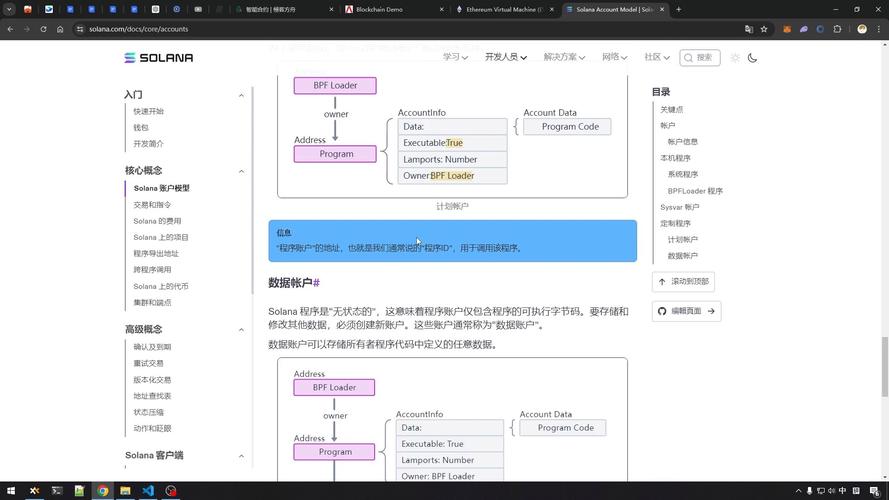Open the 开发人员 navigation dropdown

pos(505,58)
